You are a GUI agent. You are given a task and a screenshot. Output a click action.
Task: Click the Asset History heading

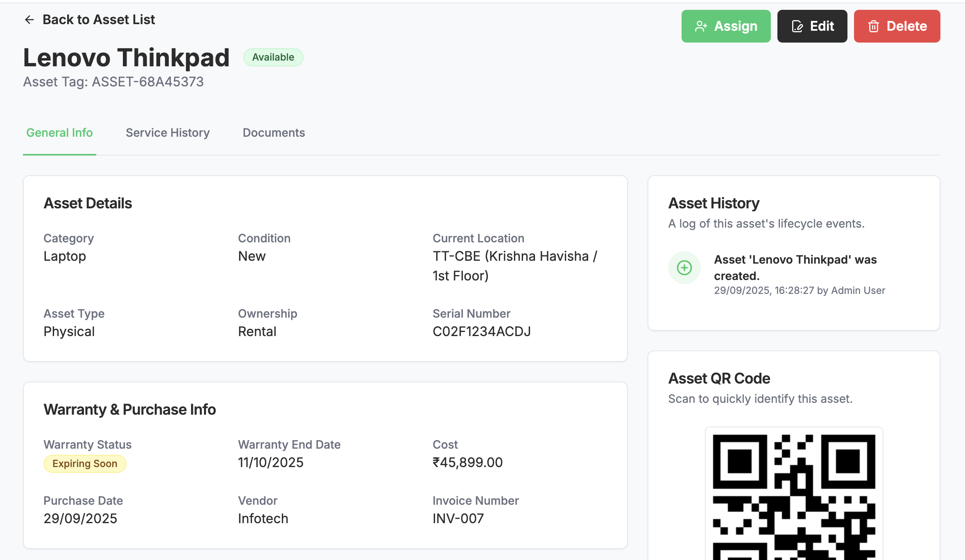714,203
